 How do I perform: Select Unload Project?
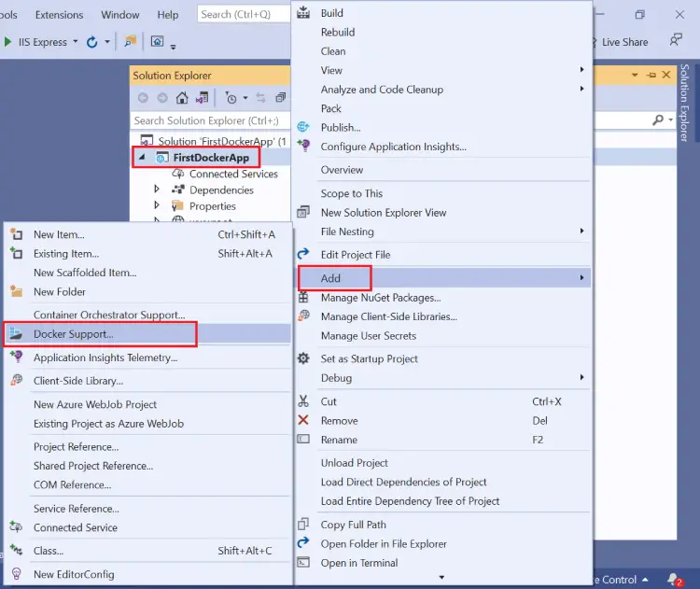(x=354, y=463)
